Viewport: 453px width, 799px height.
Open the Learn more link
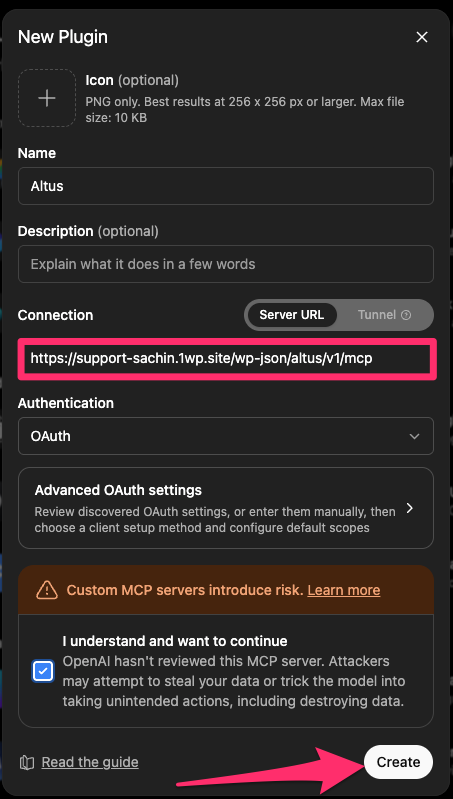coord(344,590)
